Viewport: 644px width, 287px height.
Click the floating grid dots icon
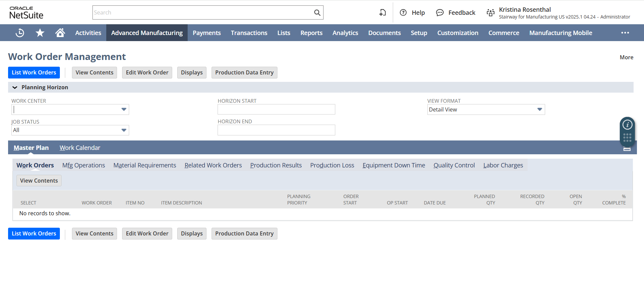(x=628, y=137)
